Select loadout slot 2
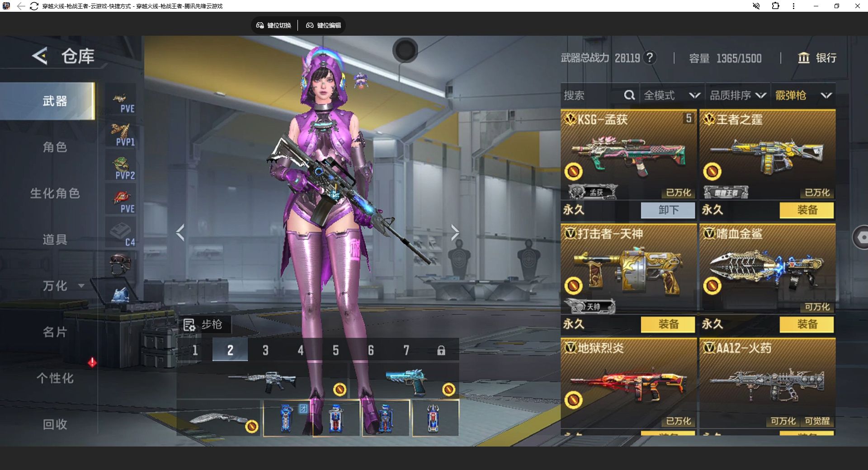The height and width of the screenshot is (470, 868). click(x=230, y=350)
